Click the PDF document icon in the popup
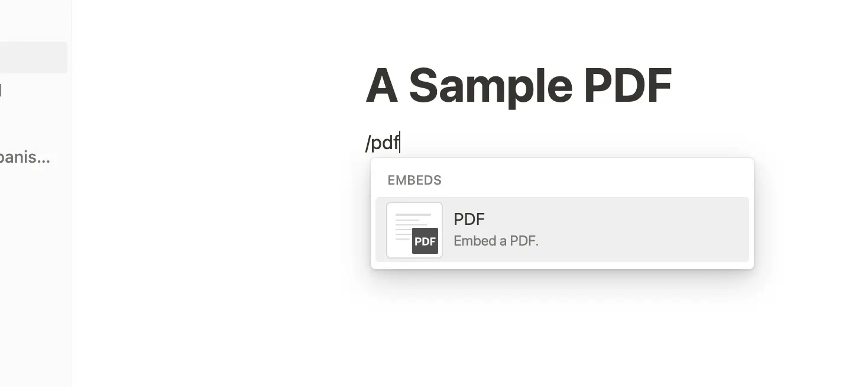Screen dimensions: 868x387 [414, 230]
